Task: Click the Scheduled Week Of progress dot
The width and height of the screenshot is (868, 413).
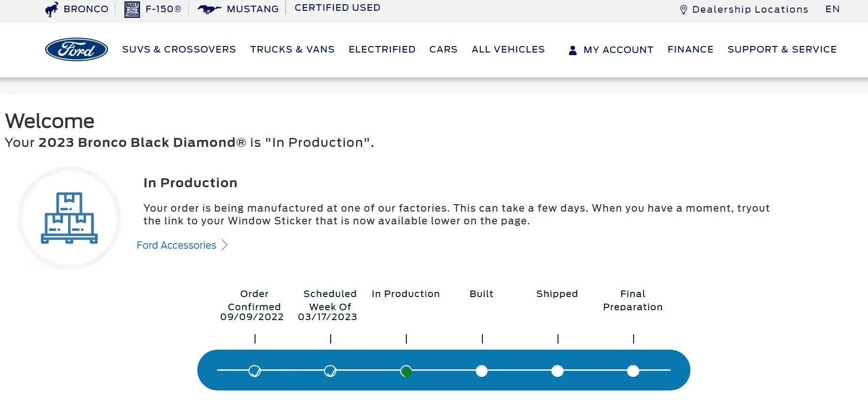Action: coord(330,371)
